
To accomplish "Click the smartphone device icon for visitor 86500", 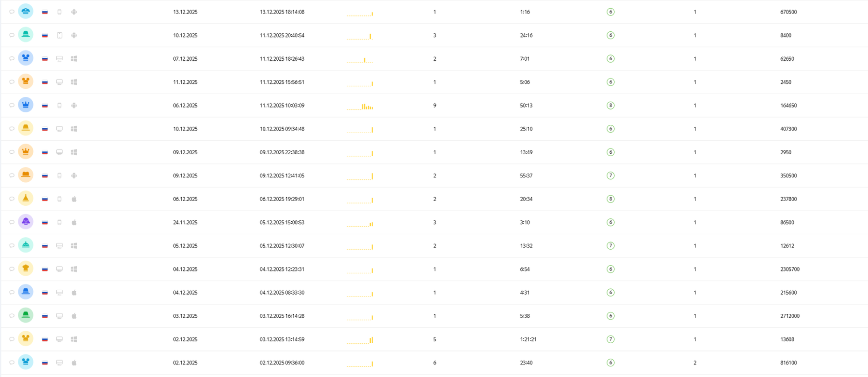I will [59, 222].
